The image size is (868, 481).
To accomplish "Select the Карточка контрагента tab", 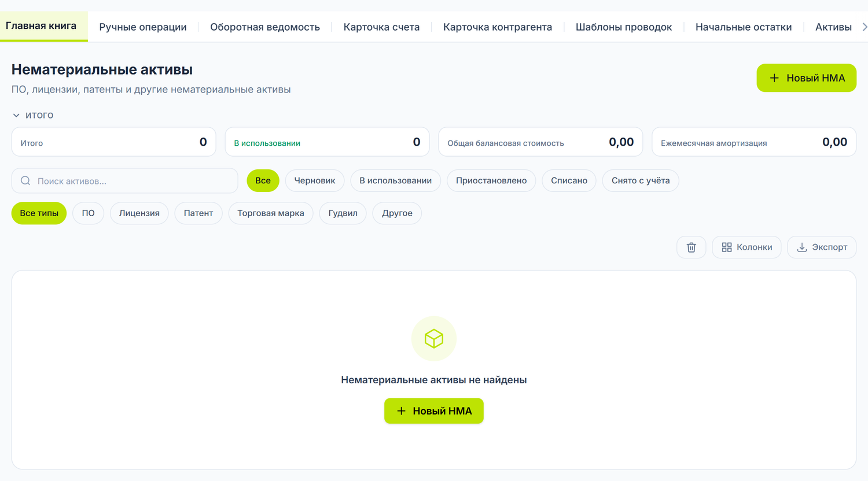I will pos(498,27).
